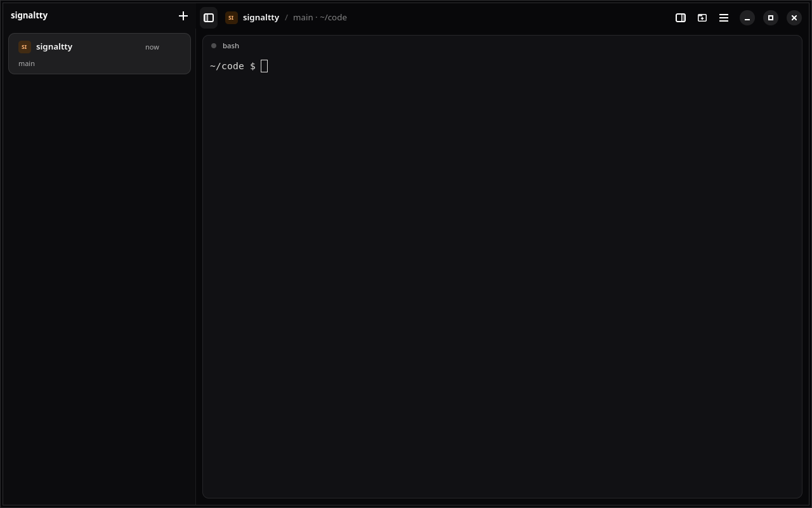Click the signaltty breadcrumb in header

coord(261,18)
